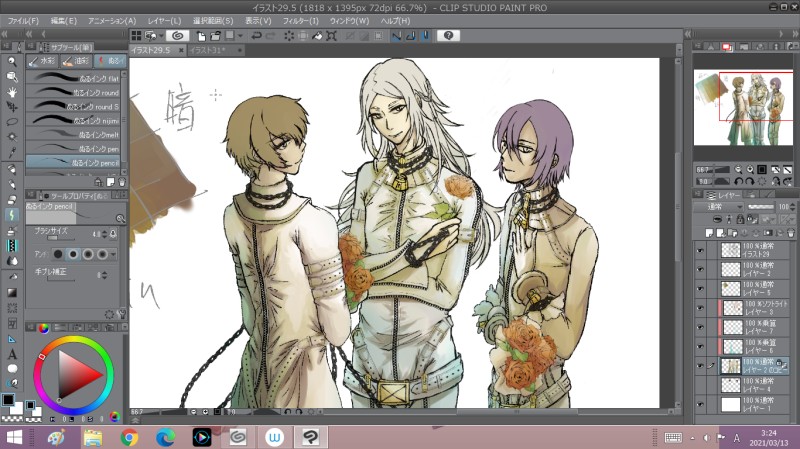Open Chrome from Windows taskbar
The height and width of the screenshot is (449, 800).
[x=129, y=437]
